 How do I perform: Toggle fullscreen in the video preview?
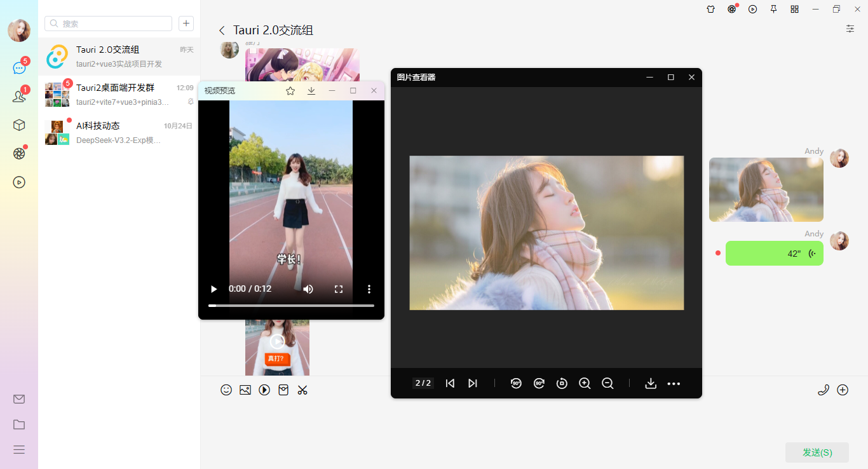coord(339,289)
